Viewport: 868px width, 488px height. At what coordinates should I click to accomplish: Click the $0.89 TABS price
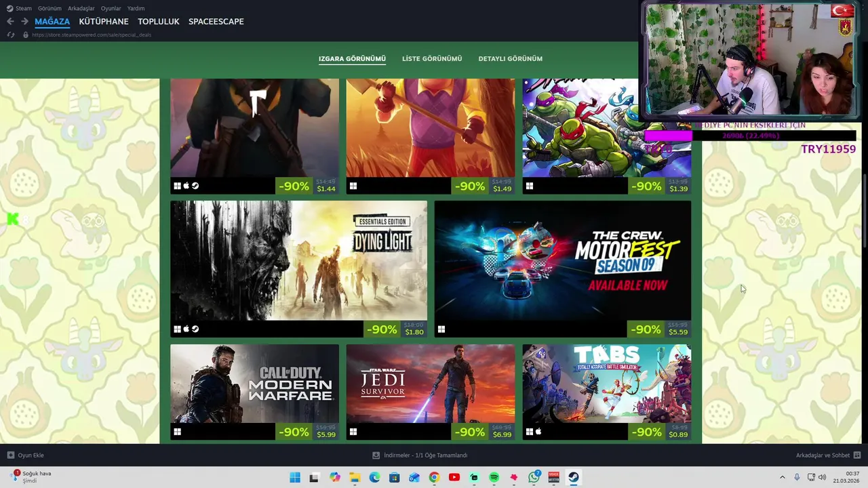(678, 434)
